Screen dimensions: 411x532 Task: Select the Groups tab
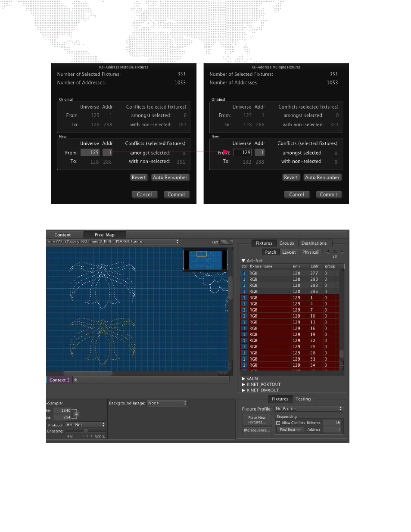pyautogui.click(x=287, y=243)
